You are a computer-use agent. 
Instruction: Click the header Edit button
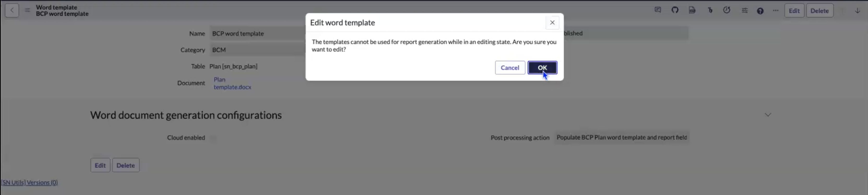pyautogui.click(x=794, y=10)
